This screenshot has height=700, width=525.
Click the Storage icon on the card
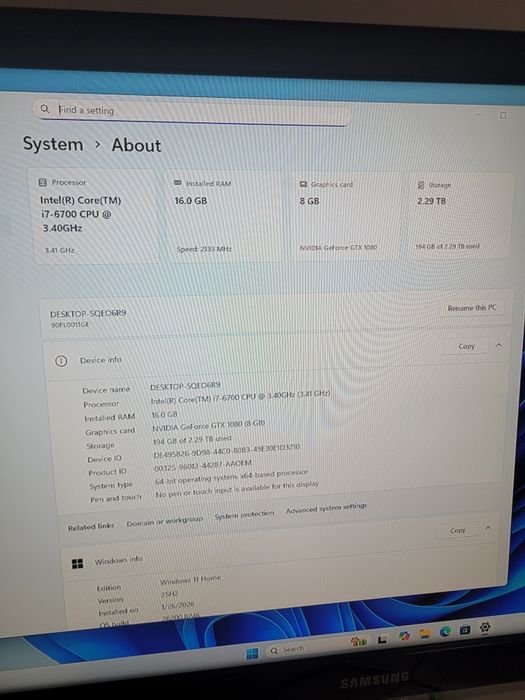point(421,185)
